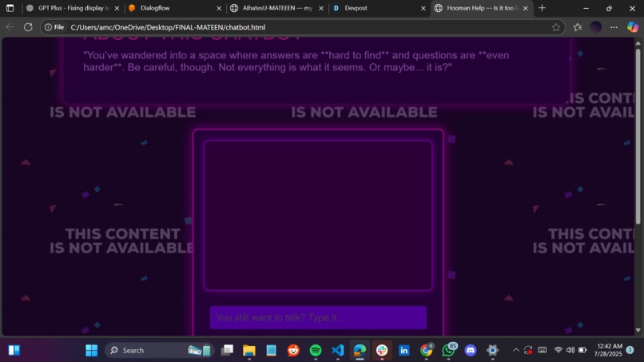The height and width of the screenshot is (362, 644).
Task: Click the scrollbar up arrow
Action: pos(638,43)
